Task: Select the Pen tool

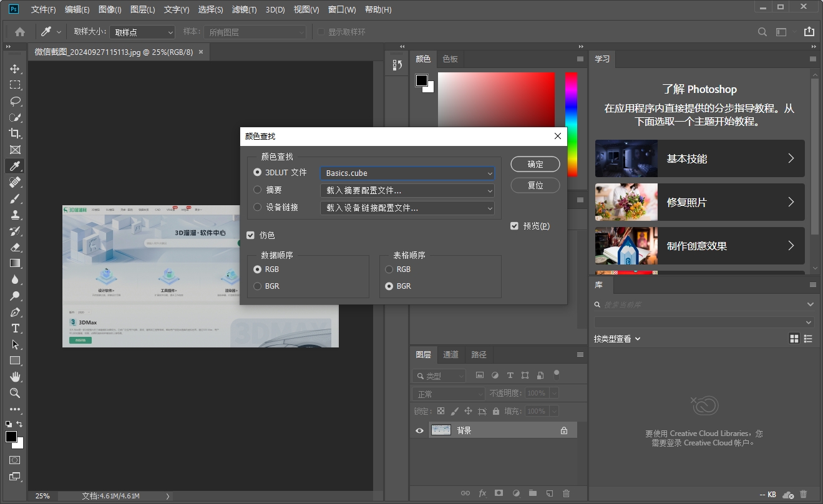Action: point(15,312)
